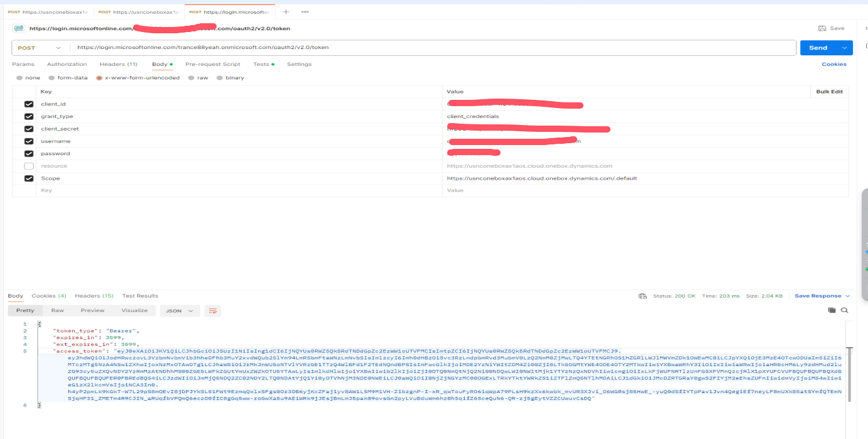This screenshot has width=868, height=439.
Task: Enable the resource row checkbox
Action: click(29, 166)
